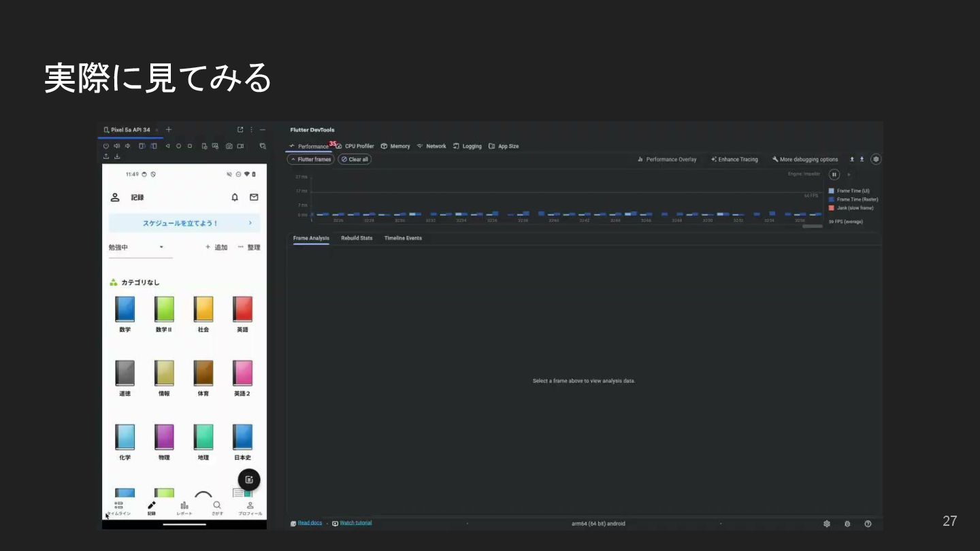Pause frame recording in chart
This screenshot has height=551, width=980.
pyautogui.click(x=834, y=174)
